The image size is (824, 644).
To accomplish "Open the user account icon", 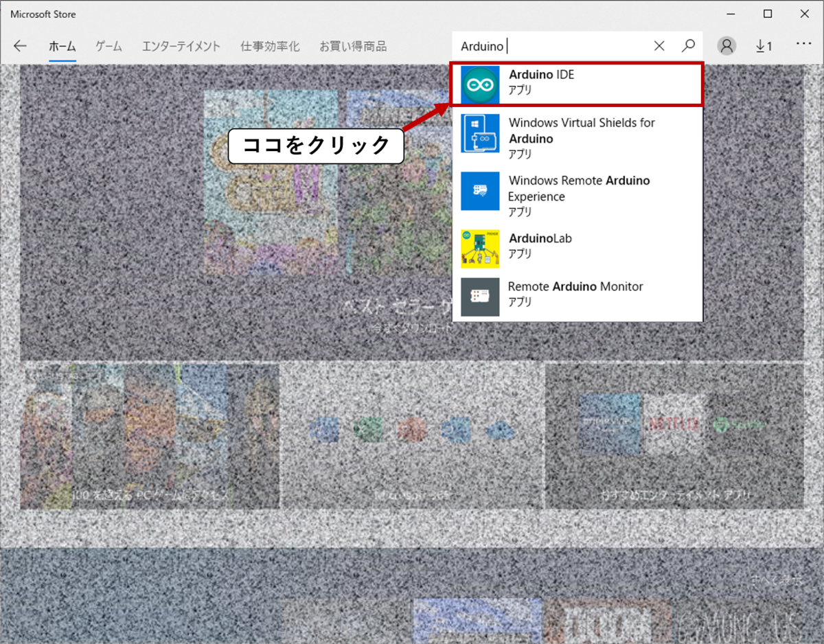I will [x=726, y=46].
